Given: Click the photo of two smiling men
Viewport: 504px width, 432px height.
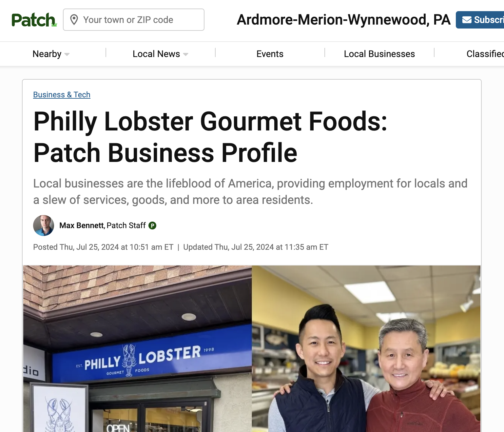Looking at the screenshot, I should (x=366, y=348).
